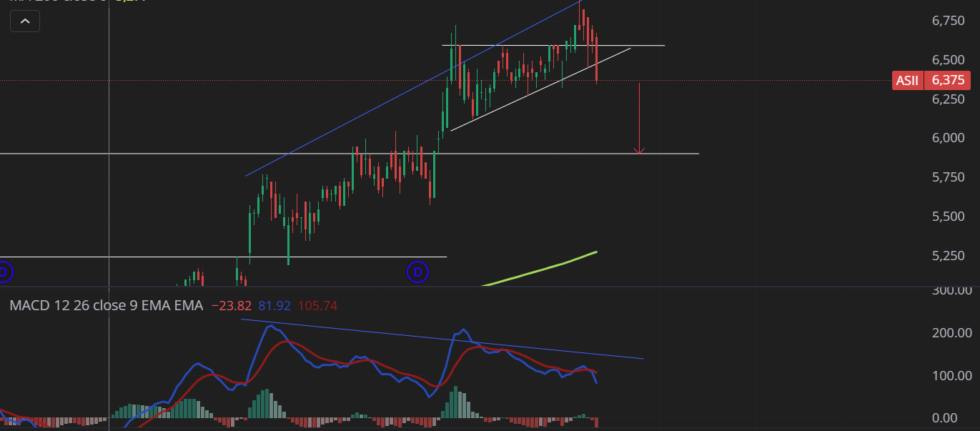Click the 200.00 label on the MACD axis

pyautogui.click(x=953, y=332)
